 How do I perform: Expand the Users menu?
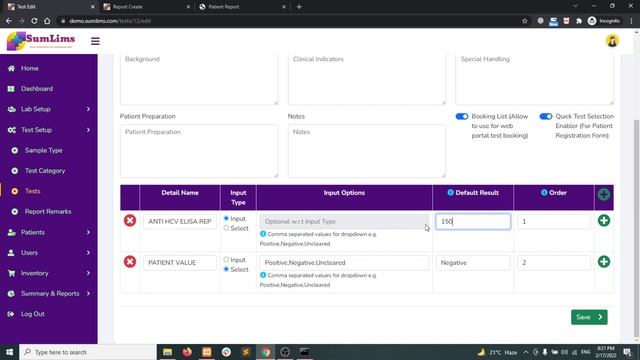(49, 253)
